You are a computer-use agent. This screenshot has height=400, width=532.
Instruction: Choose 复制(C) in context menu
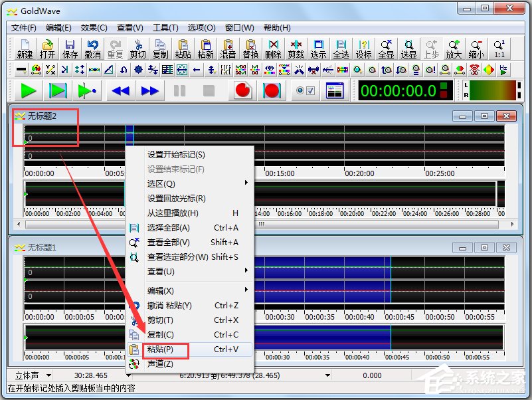pos(190,335)
